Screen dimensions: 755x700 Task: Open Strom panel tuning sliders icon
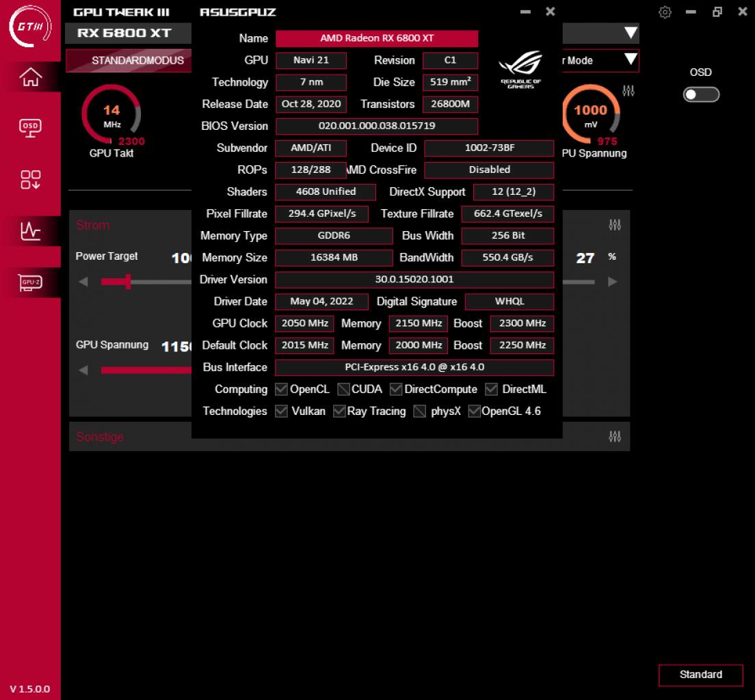point(615,225)
